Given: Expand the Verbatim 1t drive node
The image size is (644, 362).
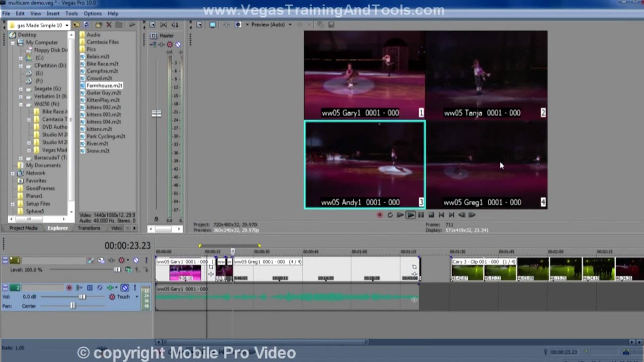Looking at the screenshot, I should click(x=21, y=97).
